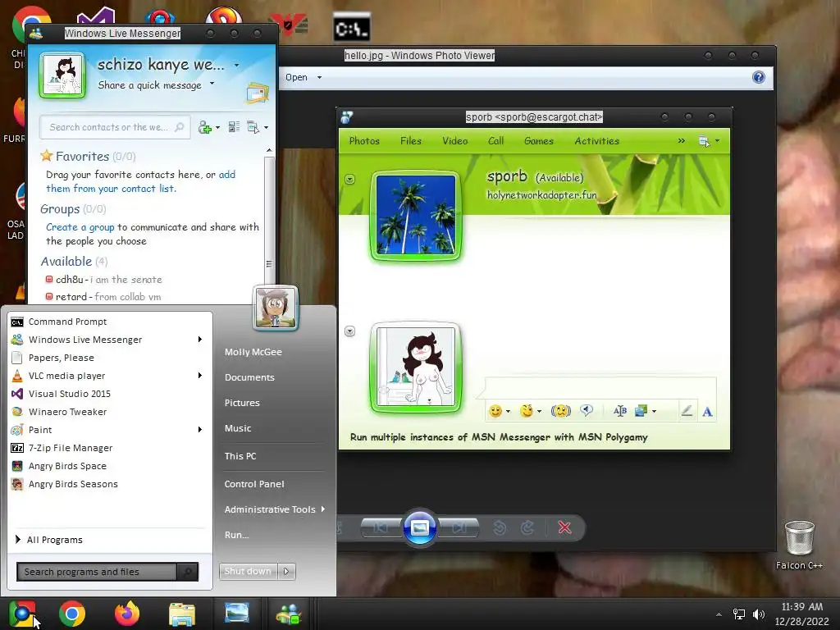
Task: Click the add contact icon in Messenger
Action: click(204, 127)
